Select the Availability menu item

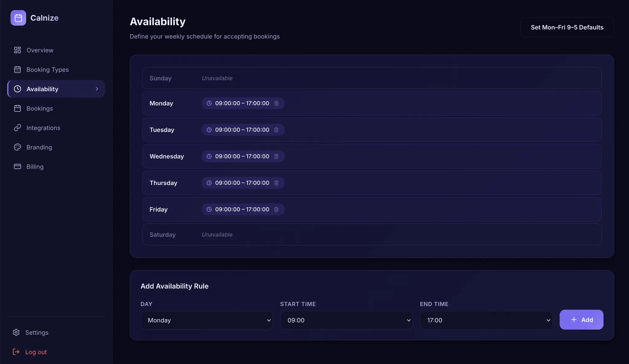(x=56, y=89)
